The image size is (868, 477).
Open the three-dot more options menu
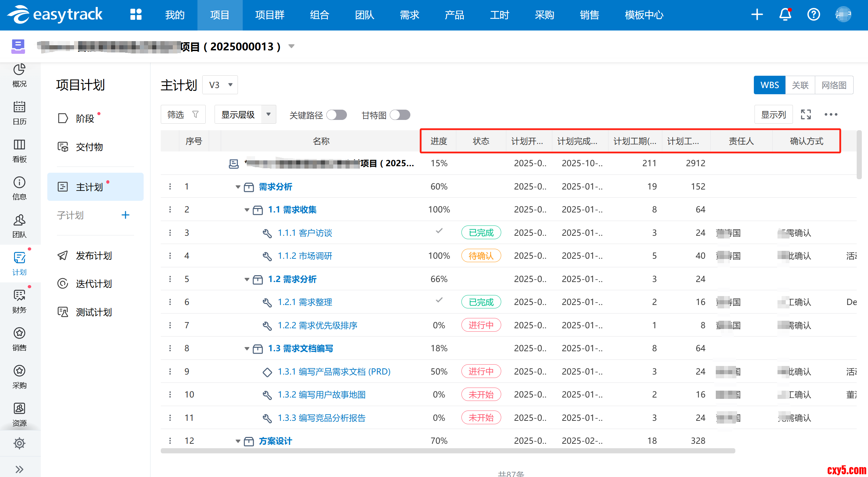click(831, 114)
